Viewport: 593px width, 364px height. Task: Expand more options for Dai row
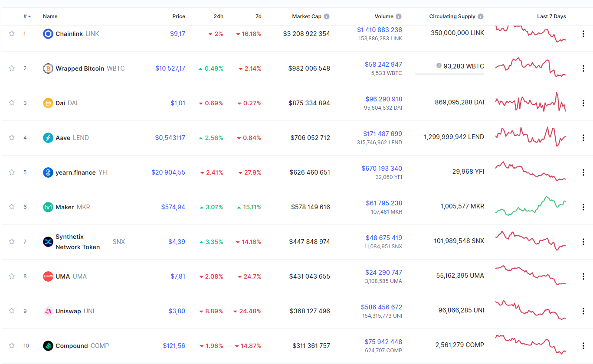coord(583,103)
